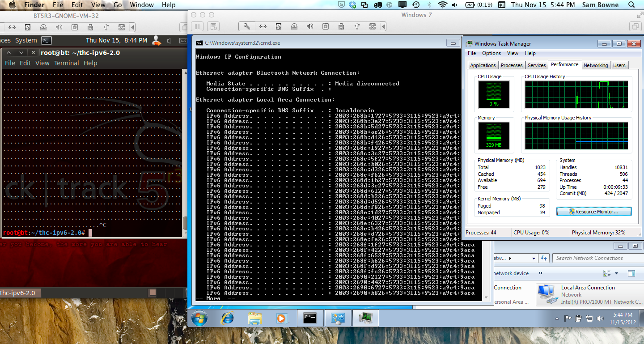The width and height of the screenshot is (644, 344).
Task: Click USB icon in Windows 7 VM toolbar
Action: pos(356,26)
